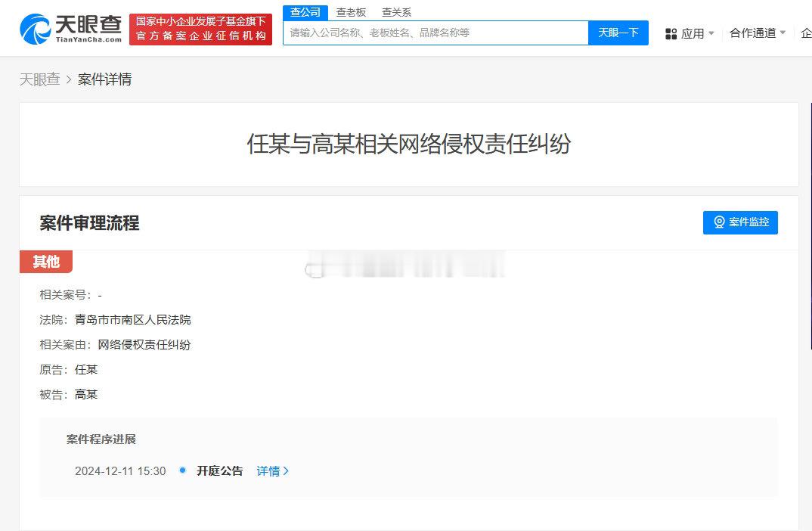812x531 pixels.
Task: Expand the 合作通道 dropdown arrow
Action: click(783, 33)
